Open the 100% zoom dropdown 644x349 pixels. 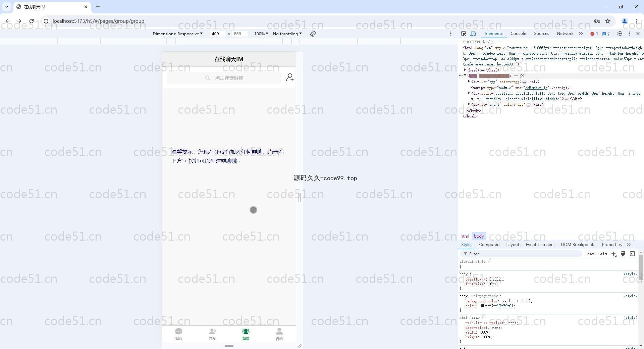[x=261, y=34]
